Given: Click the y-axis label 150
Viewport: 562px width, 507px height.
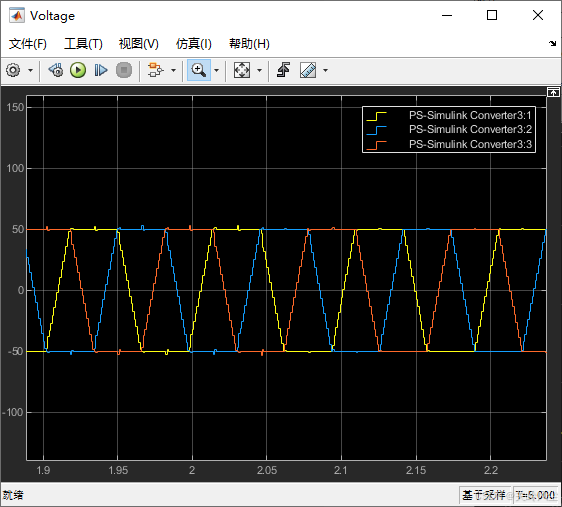Looking at the screenshot, I should click(x=15, y=107).
